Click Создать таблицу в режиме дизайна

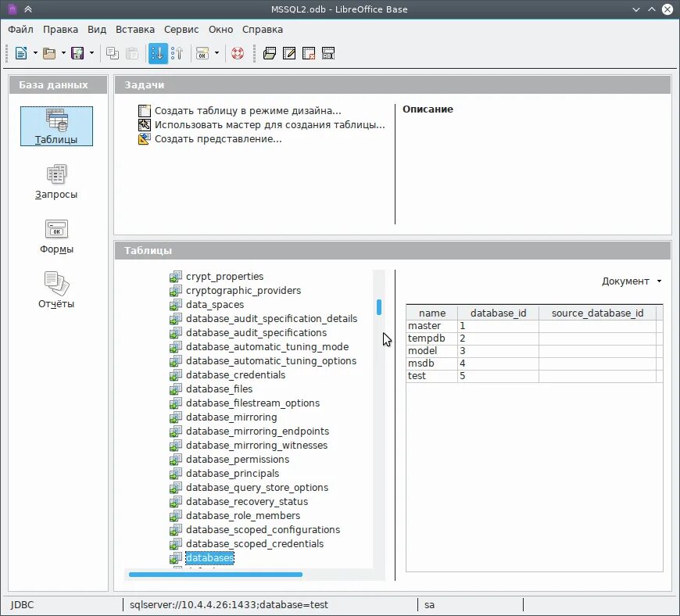click(x=248, y=111)
